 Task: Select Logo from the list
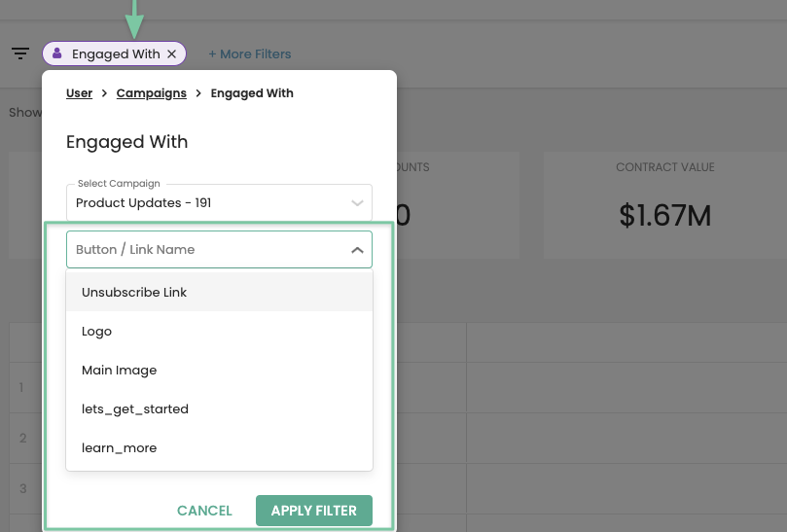[219, 332]
